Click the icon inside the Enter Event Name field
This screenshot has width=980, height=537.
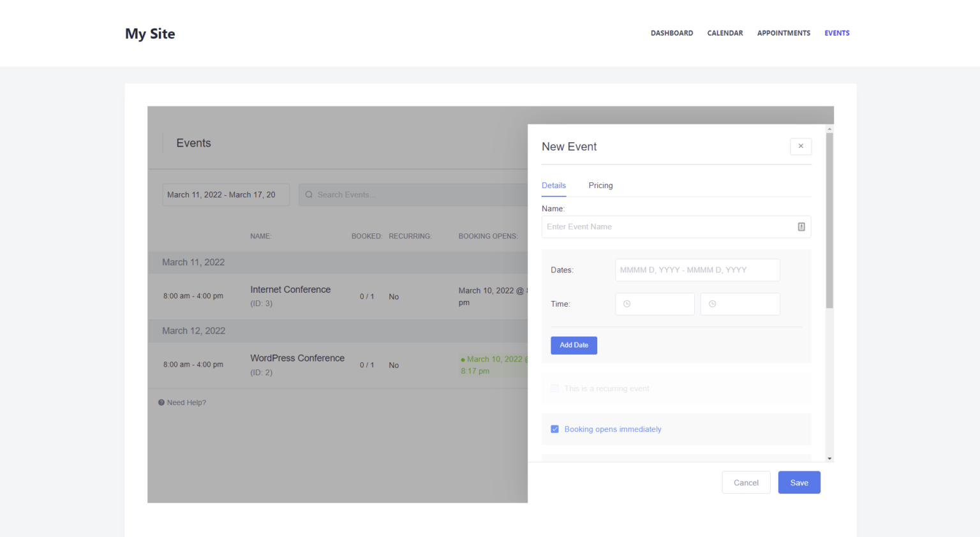[801, 226]
